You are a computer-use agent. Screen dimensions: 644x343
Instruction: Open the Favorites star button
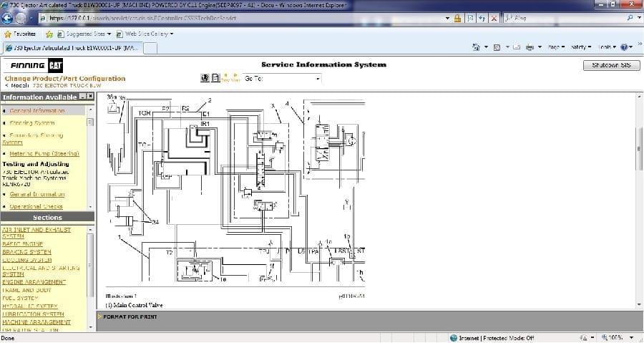pos(19,34)
